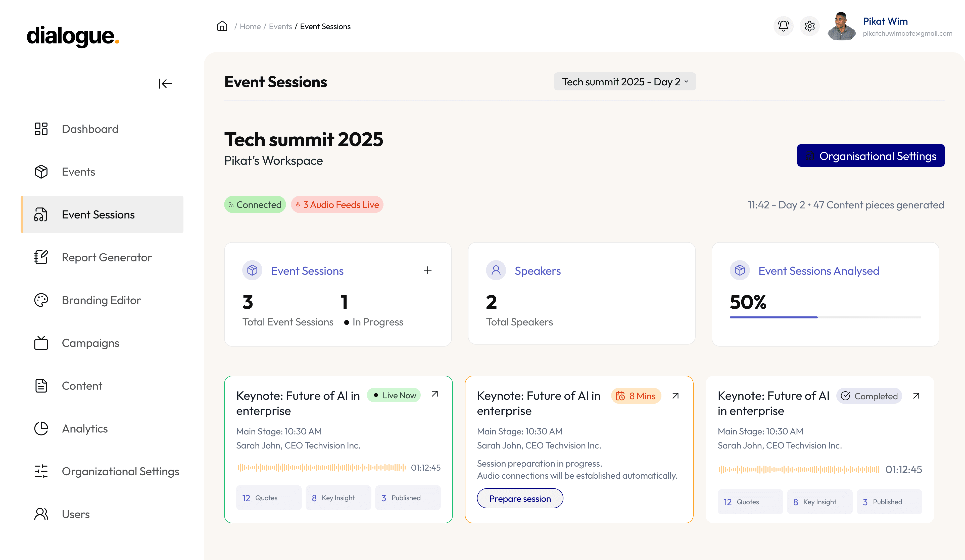The image size is (965, 560).
Task: Click the notification bell icon
Action: pyautogui.click(x=783, y=26)
